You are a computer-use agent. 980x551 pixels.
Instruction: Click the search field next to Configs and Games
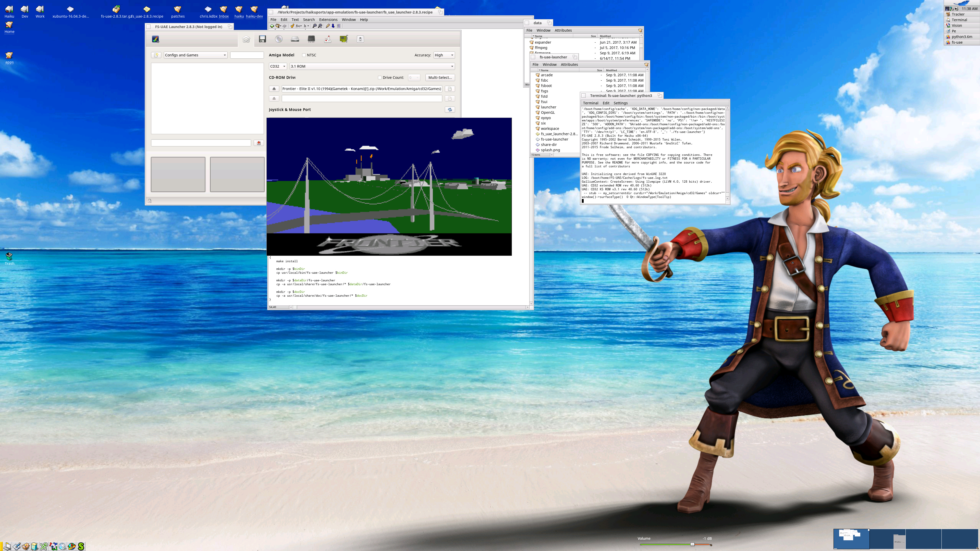247,55
